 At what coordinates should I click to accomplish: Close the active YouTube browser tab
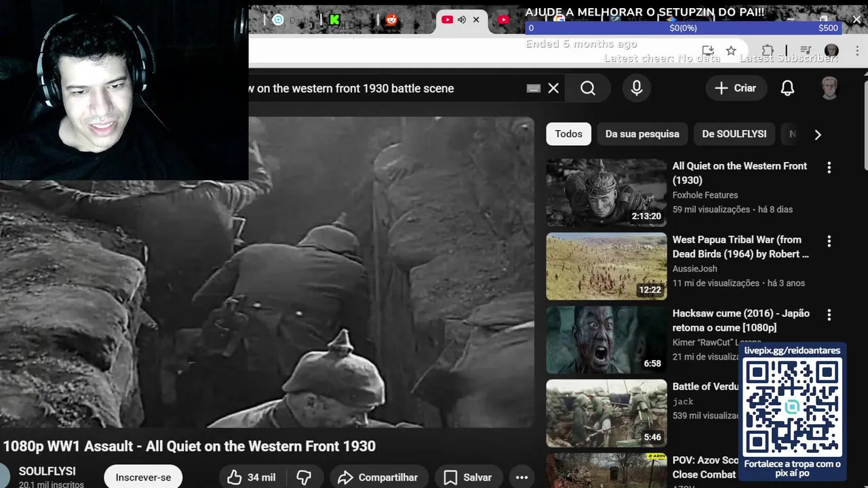476,20
